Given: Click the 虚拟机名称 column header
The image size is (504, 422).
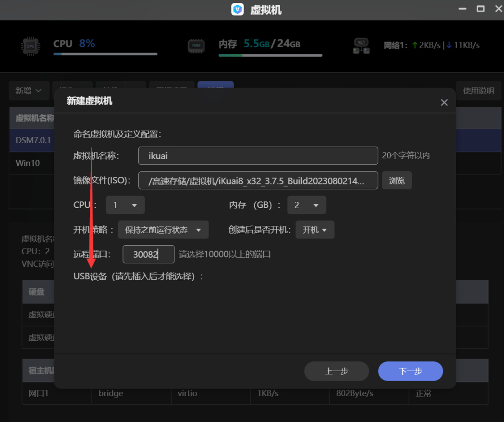Looking at the screenshot, I should pyautogui.click(x=35, y=118).
